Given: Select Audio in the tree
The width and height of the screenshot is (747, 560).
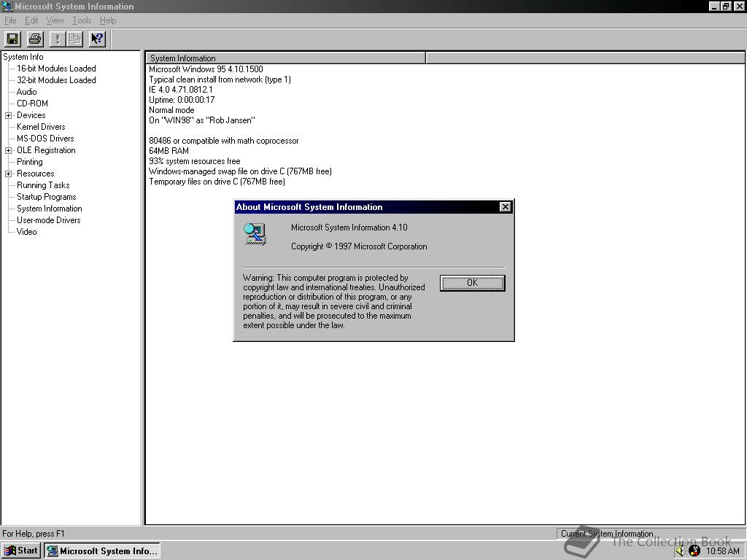Looking at the screenshot, I should (x=27, y=92).
